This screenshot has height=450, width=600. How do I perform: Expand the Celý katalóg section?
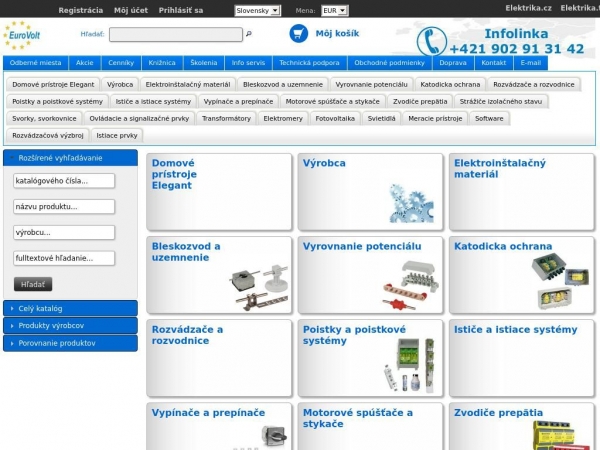pos(70,308)
